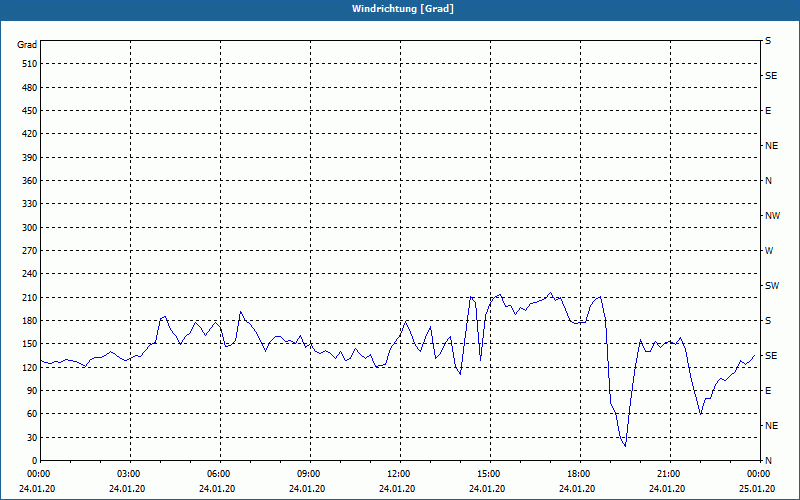Click the data curve's lowest dip near 19:30

point(625,446)
